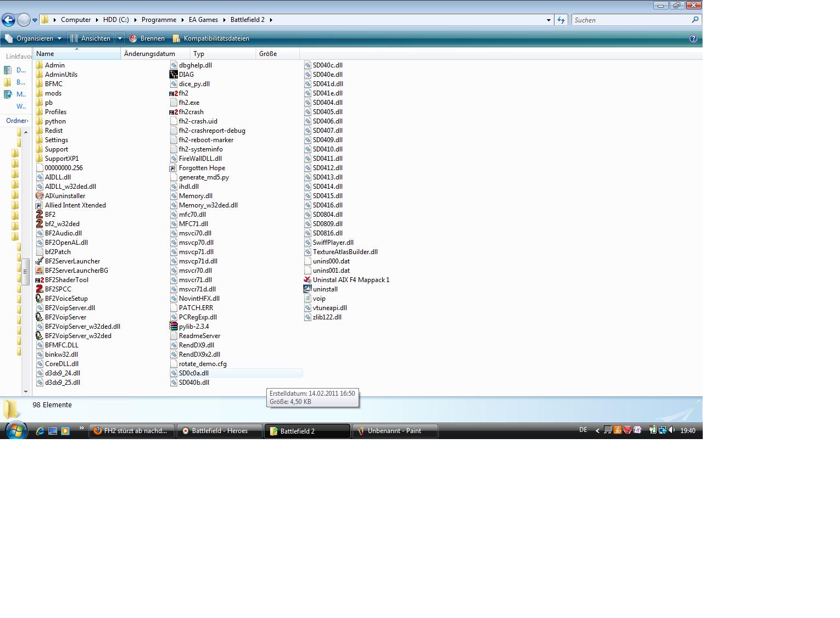Click the DIAG application icon
Viewport: 840px width, 618px height.
[x=173, y=75]
